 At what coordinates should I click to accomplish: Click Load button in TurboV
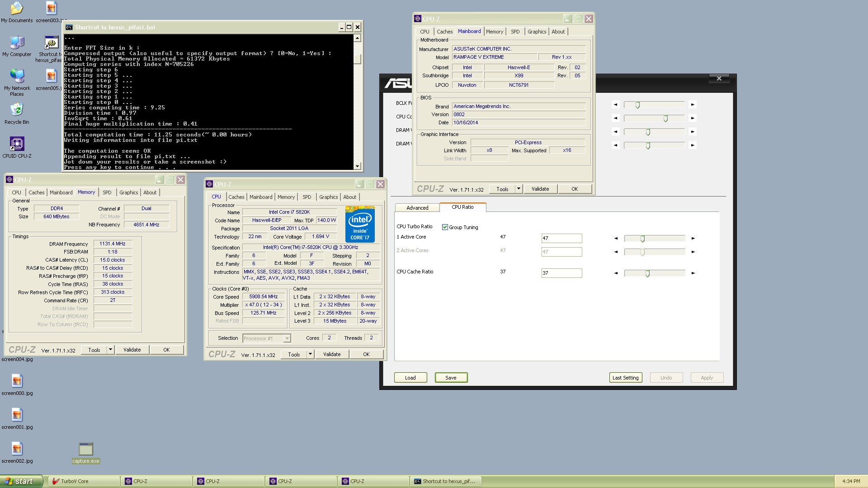(410, 378)
